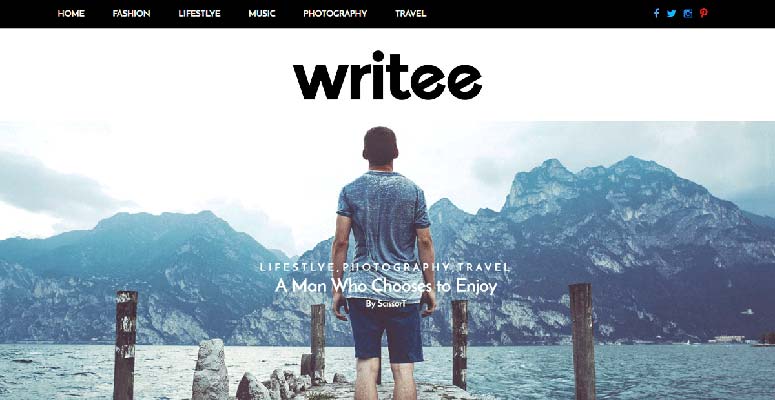
Task: Go to the HOME menu item
Action: point(71,14)
